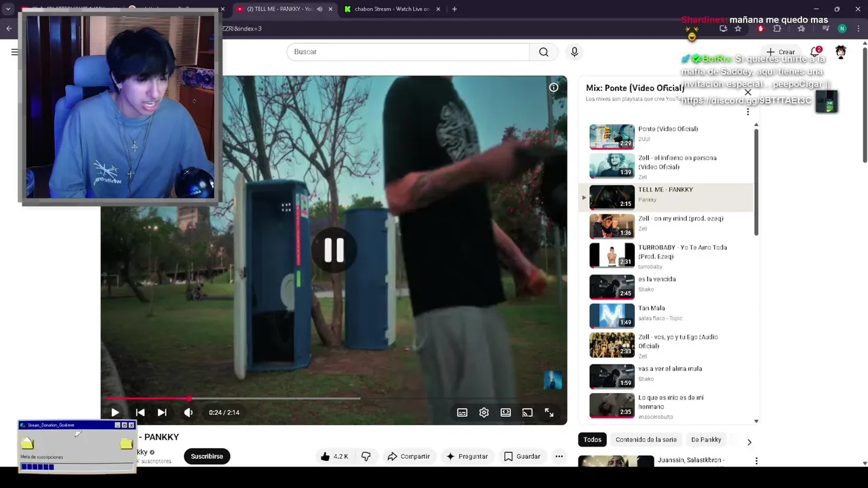Switch to chabon Stream browser tab
The height and width of the screenshot is (488, 868).
pos(392,9)
